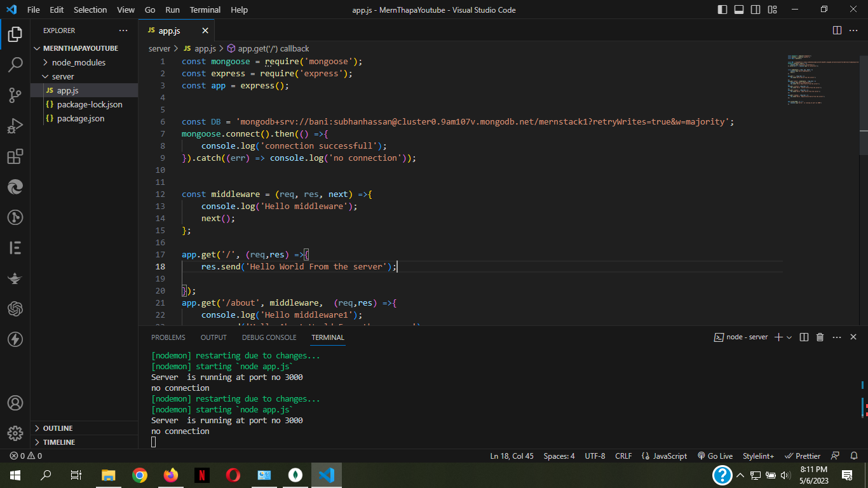Click the Accounts icon

point(15,403)
